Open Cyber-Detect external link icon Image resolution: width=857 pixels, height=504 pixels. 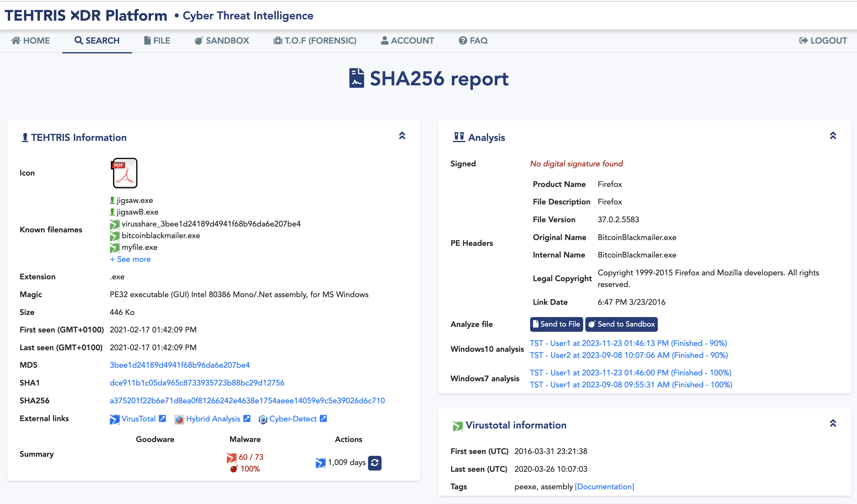pos(324,418)
